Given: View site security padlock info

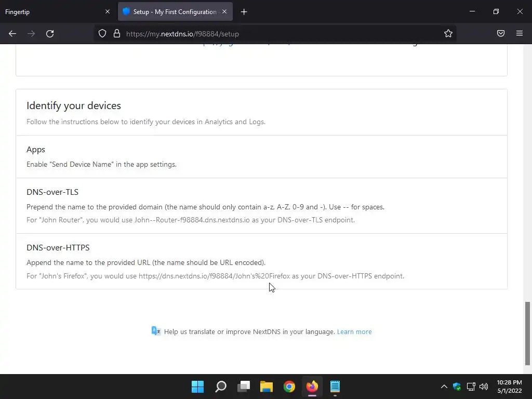Looking at the screenshot, I should (x=117, y=34).
